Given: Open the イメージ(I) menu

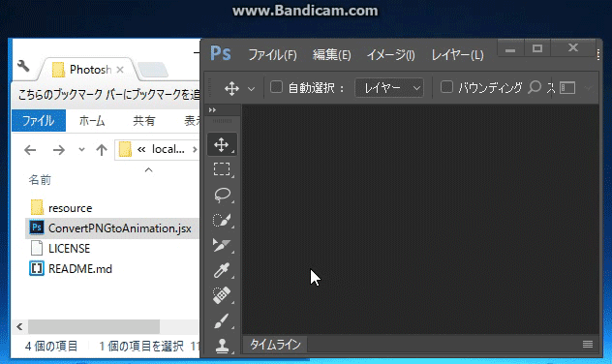Looking at the screenshot, I should tap(390, 54).
